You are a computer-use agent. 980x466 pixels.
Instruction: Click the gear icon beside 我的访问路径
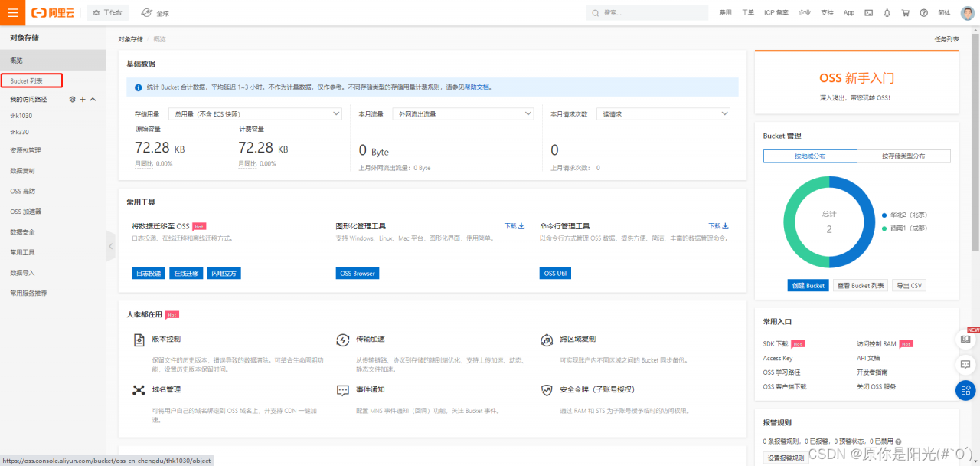click(73, 99)
